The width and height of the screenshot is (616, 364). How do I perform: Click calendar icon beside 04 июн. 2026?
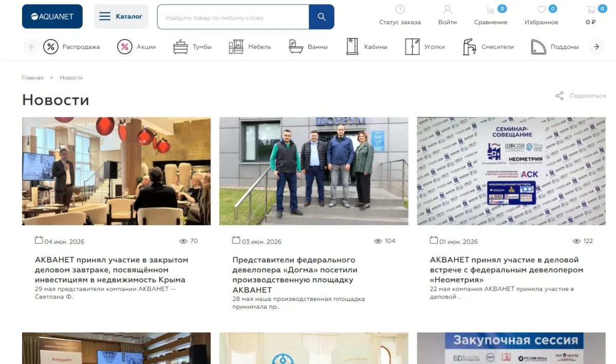tap(38, 240)
